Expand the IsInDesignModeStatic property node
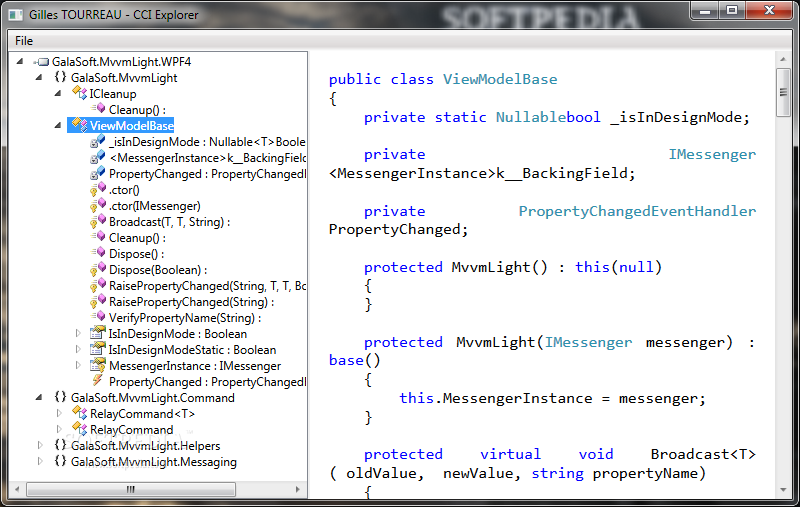This screenshot has width=800, height=507. pos(78,349)
